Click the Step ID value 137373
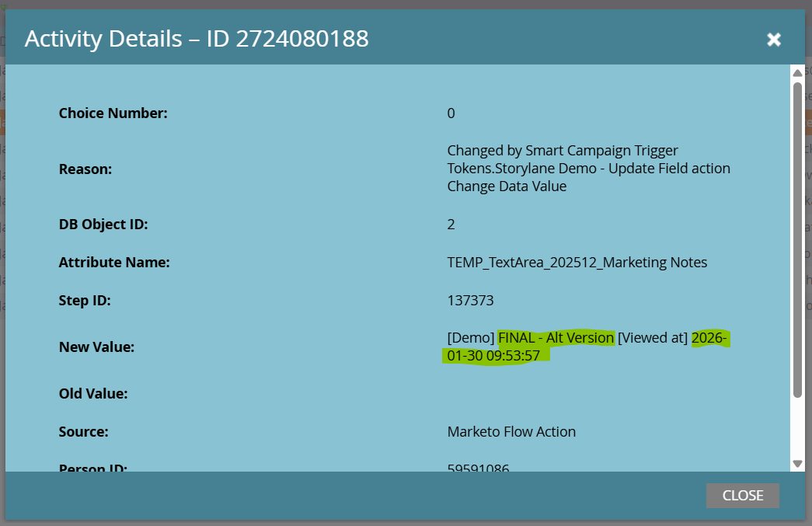Screen dimensions: 812x526 click(470, 300)
